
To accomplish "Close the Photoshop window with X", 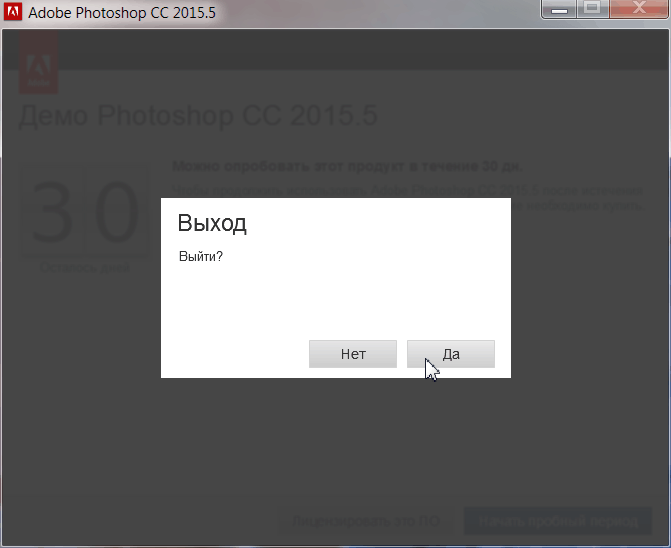I will click(x=639, y=9).
